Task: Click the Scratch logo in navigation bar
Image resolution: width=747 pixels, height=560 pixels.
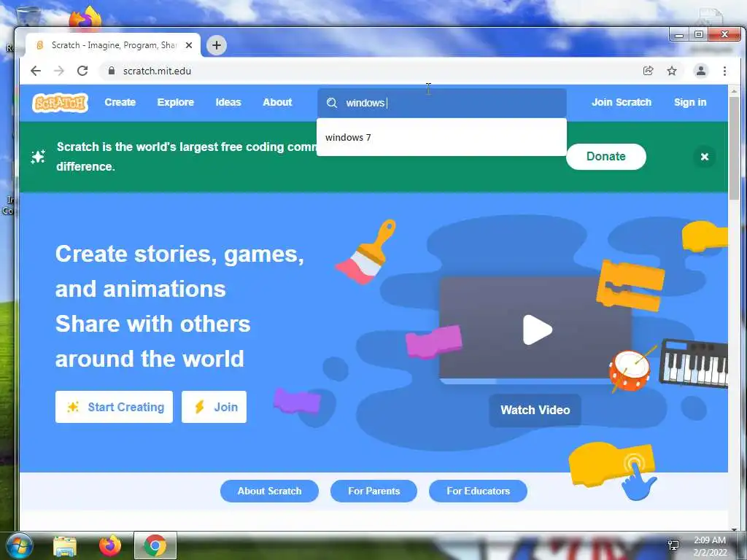Action: (x=60, y=102)
